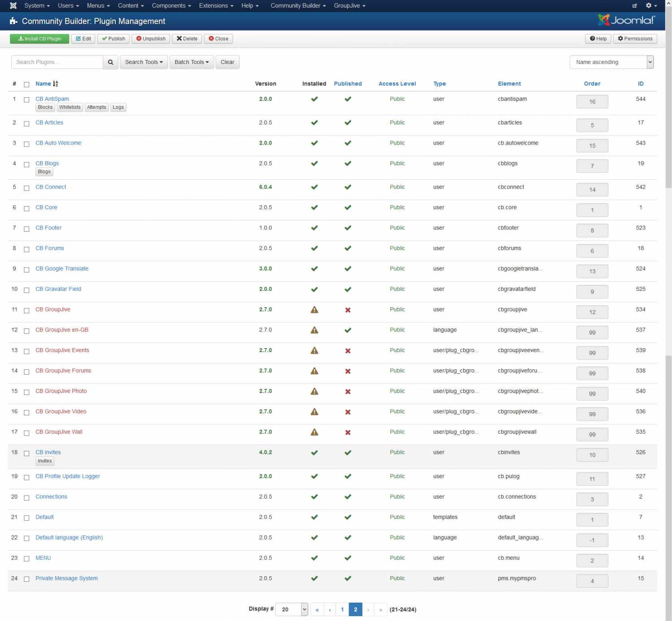Check the CB Blogs row checkbox

pos(26,164)
